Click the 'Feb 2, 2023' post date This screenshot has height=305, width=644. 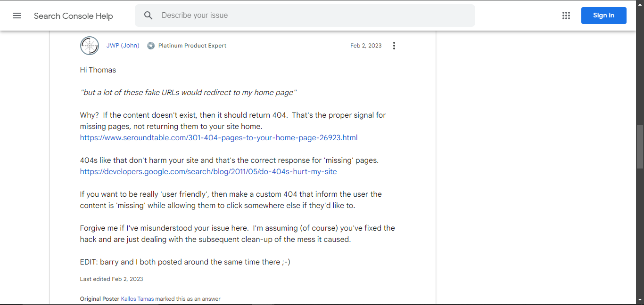click(x=366, y=46)
